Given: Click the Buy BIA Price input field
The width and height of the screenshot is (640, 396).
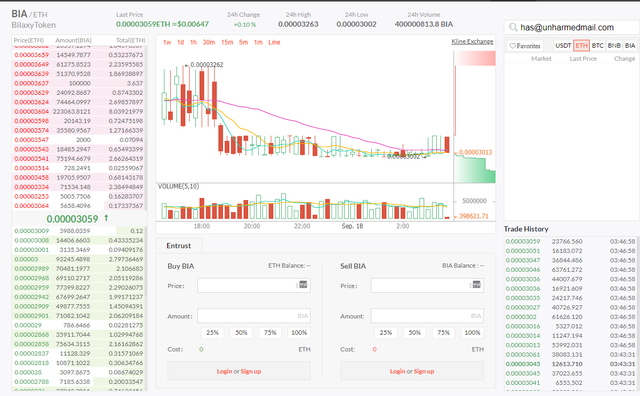Looking at the screenshot, I should pos(254,285).
